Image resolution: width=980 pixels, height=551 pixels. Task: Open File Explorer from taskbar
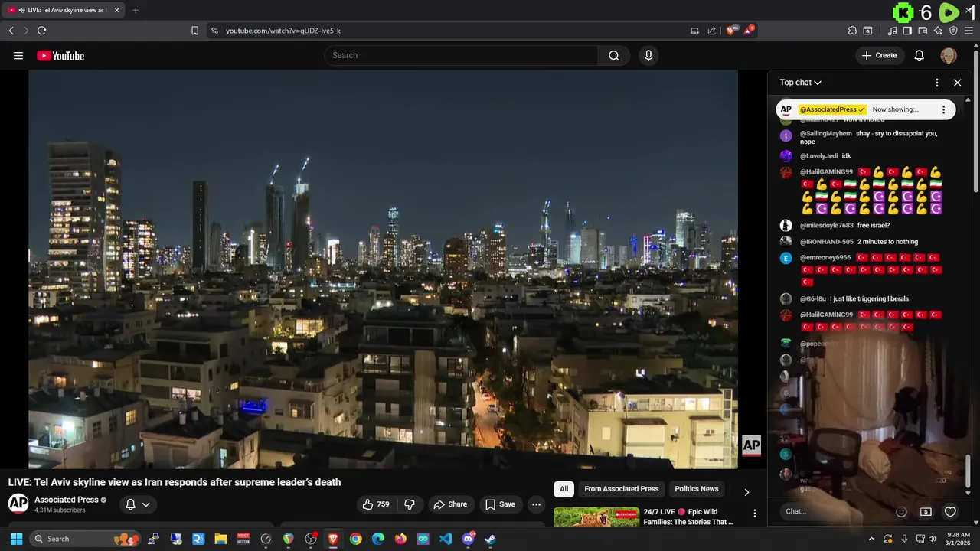220,539
